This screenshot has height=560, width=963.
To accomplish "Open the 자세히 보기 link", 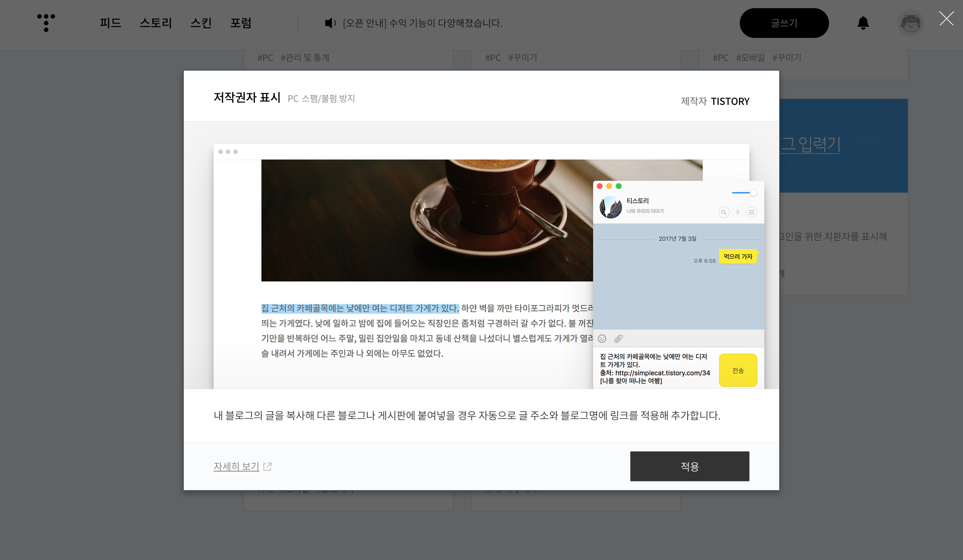I will [x=236, y=466].
